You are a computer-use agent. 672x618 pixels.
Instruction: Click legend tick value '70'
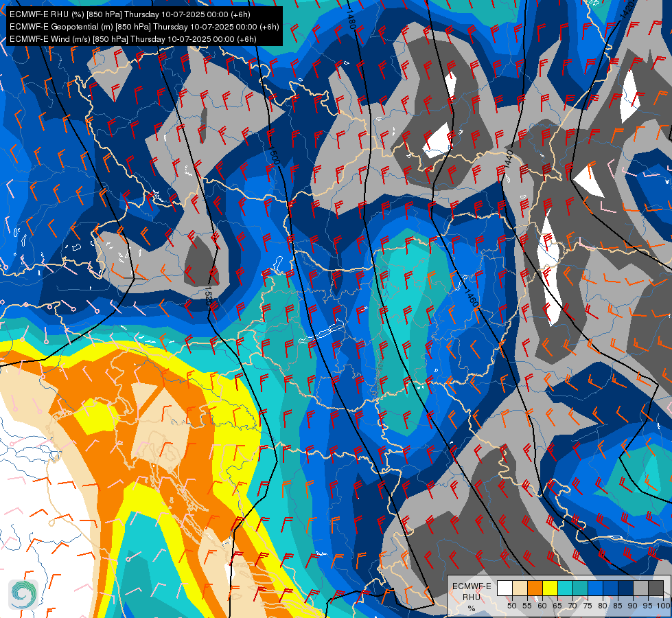point(572,606)
